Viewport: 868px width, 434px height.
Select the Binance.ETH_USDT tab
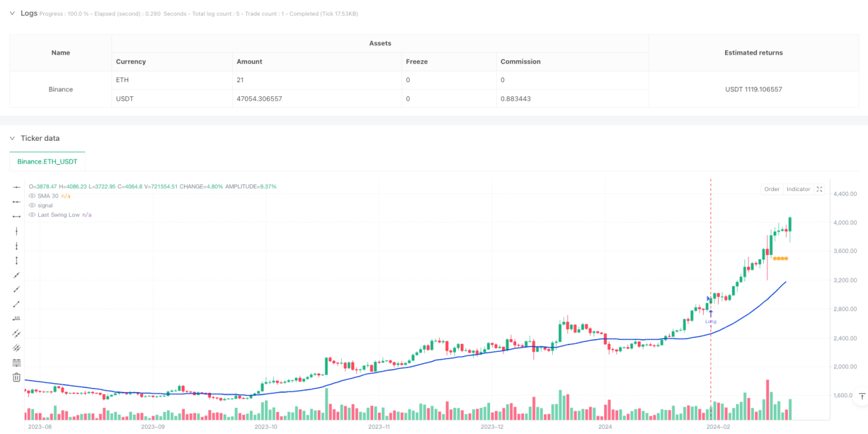point(47,161)
